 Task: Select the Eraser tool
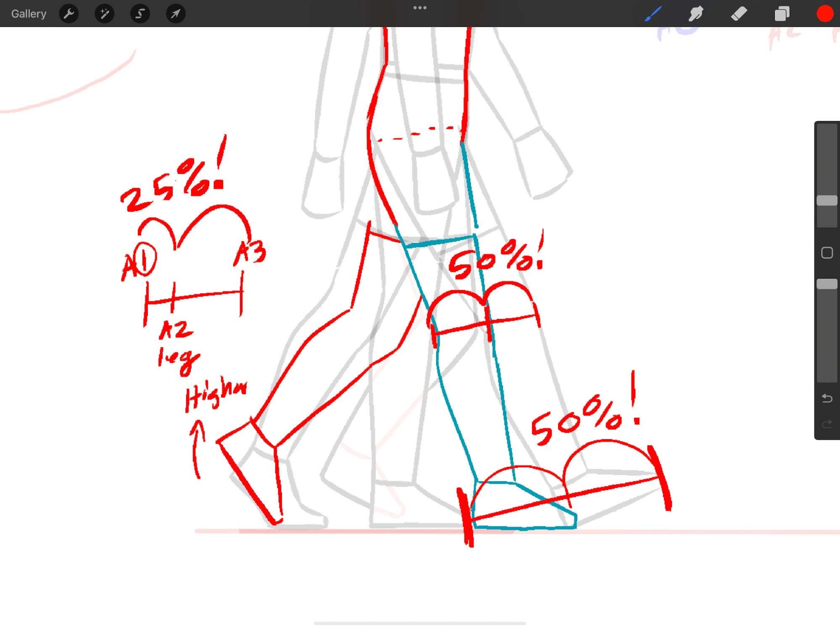(x=739, y=14)
